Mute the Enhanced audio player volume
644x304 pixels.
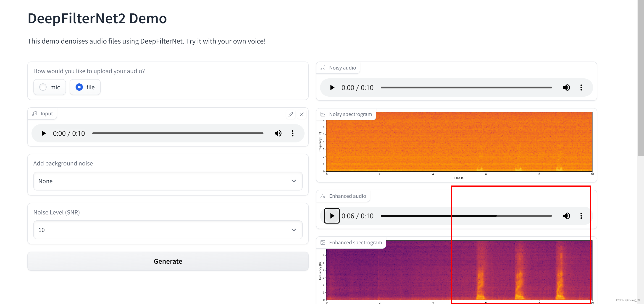coord(567,216)
